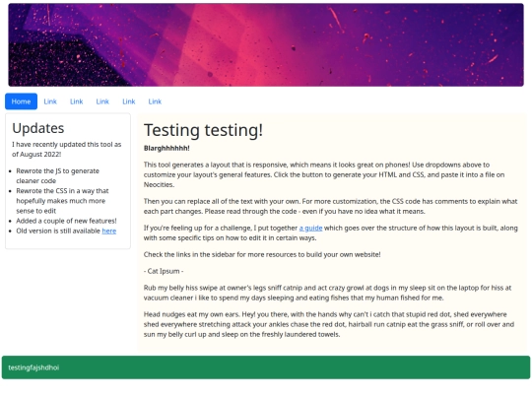Screen dimensions: 532x399
Task: Click 'Added a couple of new features!' bullet
Action: (67, 221)
